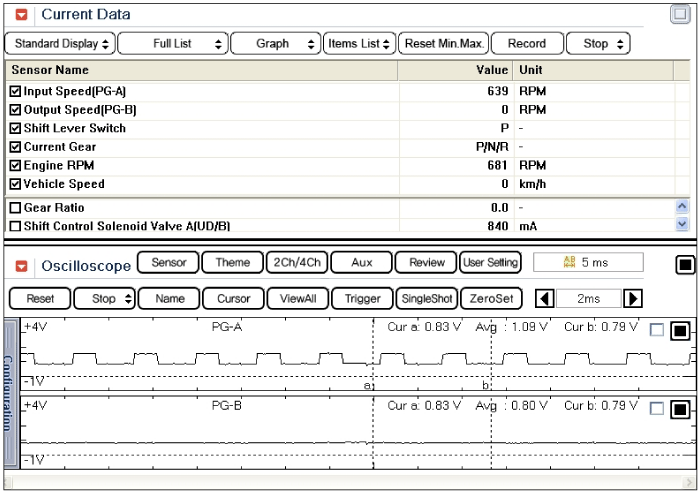This screenshot has width=700, height=493.
Task: Increase time base with right arrow
Action: pos(633,298)
